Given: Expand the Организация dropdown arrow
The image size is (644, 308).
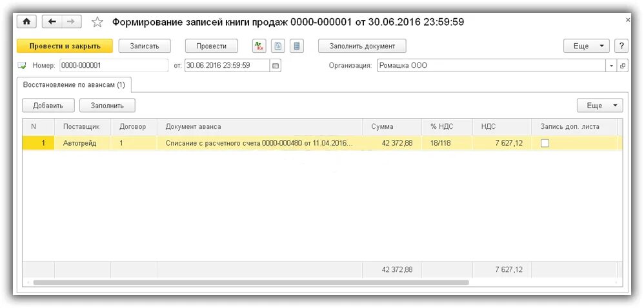Looking at the screenshot, I should [x=612, y=66].
